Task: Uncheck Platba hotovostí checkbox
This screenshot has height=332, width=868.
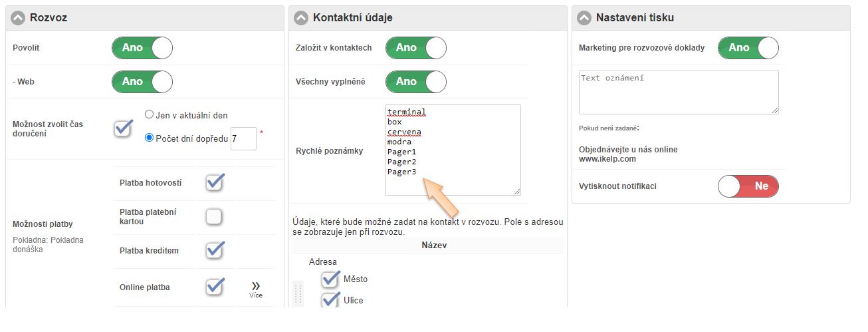Action: [x=214, y=182]
